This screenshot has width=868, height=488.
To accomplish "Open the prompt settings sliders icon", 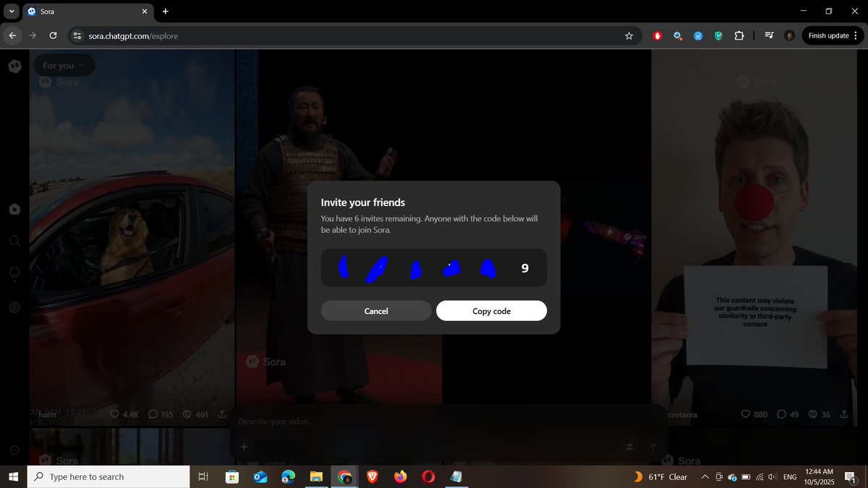I will tap(629, 447).
